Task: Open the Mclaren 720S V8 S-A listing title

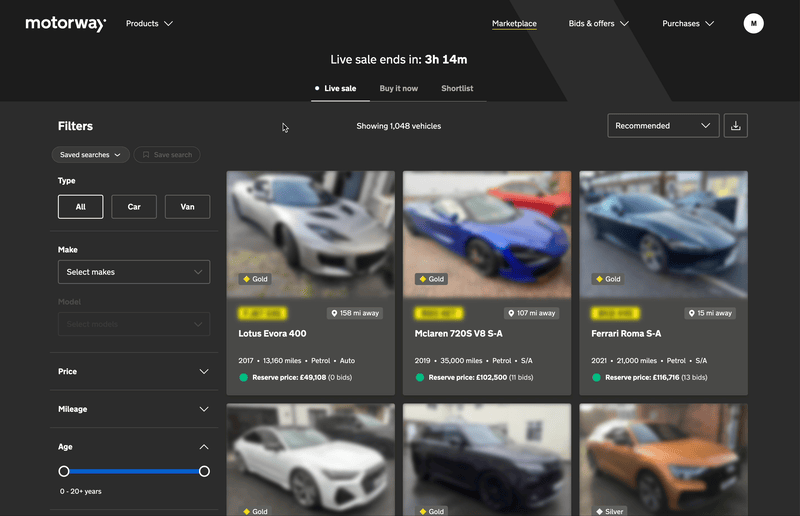Action: [x=458, y=333]
